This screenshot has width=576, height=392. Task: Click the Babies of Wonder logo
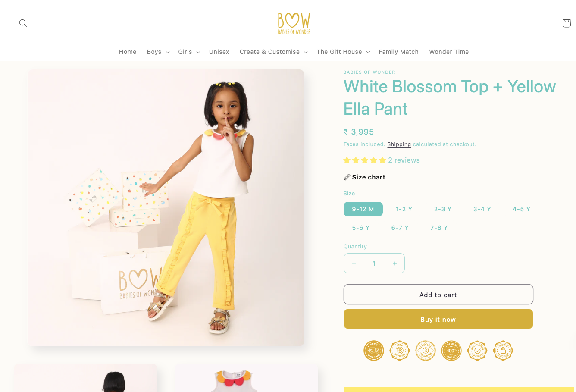(x=294, y=23)
